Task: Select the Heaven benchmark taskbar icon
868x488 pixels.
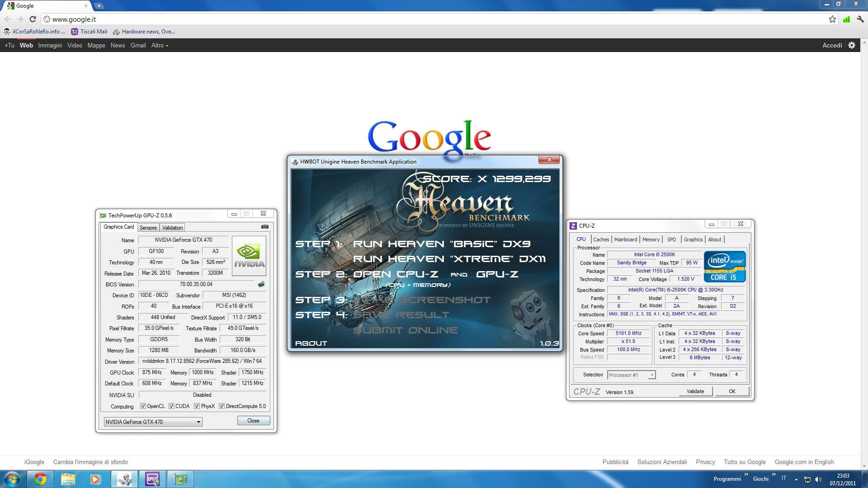Action: tap(124, 479)
